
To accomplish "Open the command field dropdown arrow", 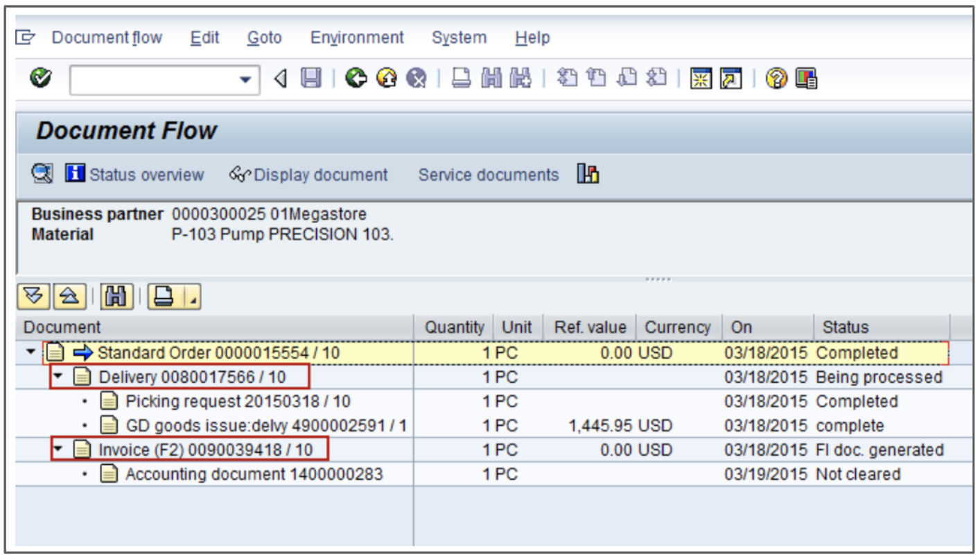I will point(245,80).
